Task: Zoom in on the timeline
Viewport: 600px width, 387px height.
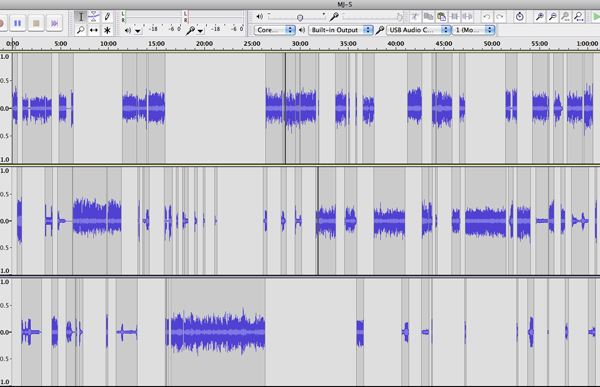Action: 540,17
